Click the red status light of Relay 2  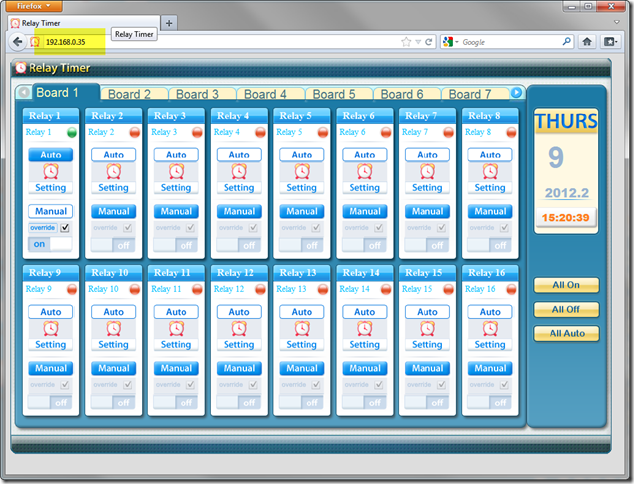tap(135, 132)
